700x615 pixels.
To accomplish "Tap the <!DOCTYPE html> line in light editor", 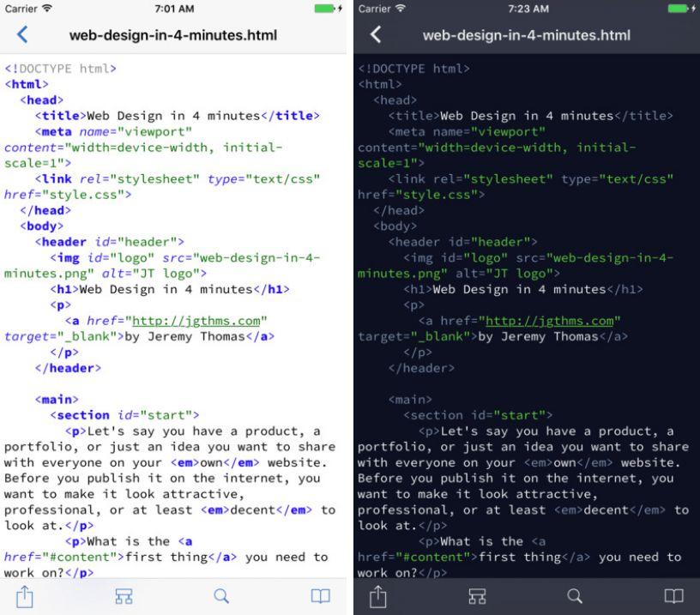I will click(60, 69).
